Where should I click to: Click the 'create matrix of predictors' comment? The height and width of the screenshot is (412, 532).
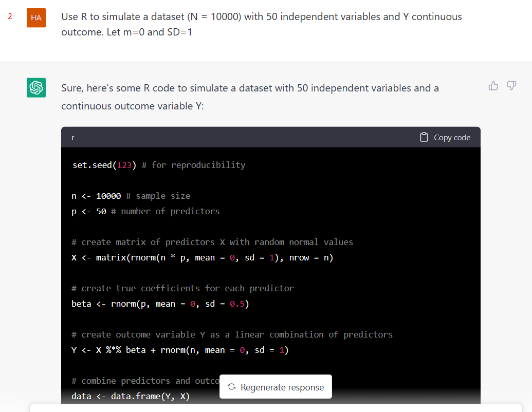tap(212, 242)
